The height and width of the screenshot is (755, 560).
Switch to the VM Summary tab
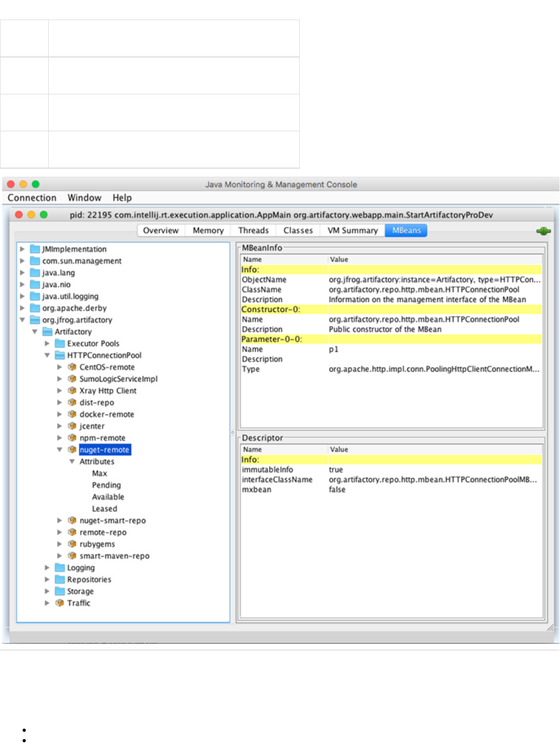click(352, 231)
